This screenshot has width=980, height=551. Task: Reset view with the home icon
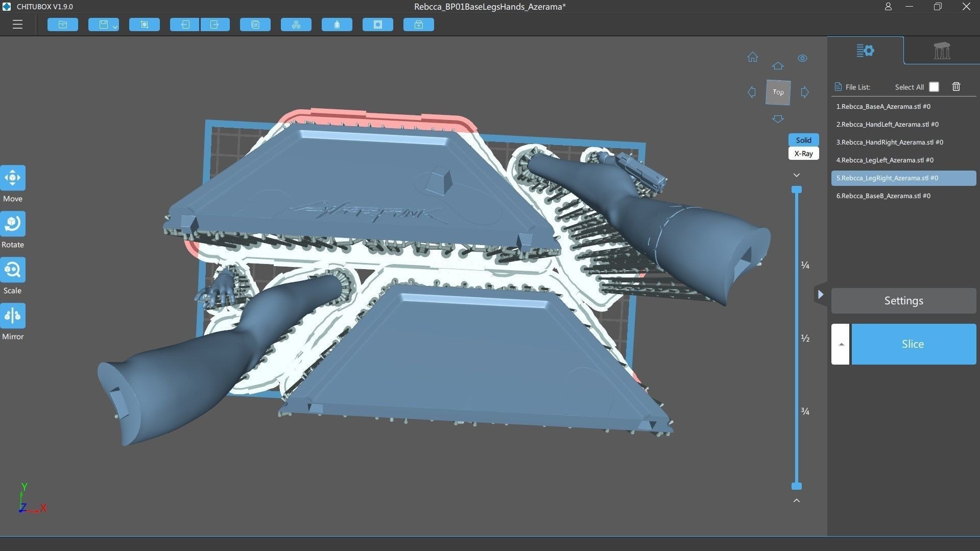click(753, 57)
